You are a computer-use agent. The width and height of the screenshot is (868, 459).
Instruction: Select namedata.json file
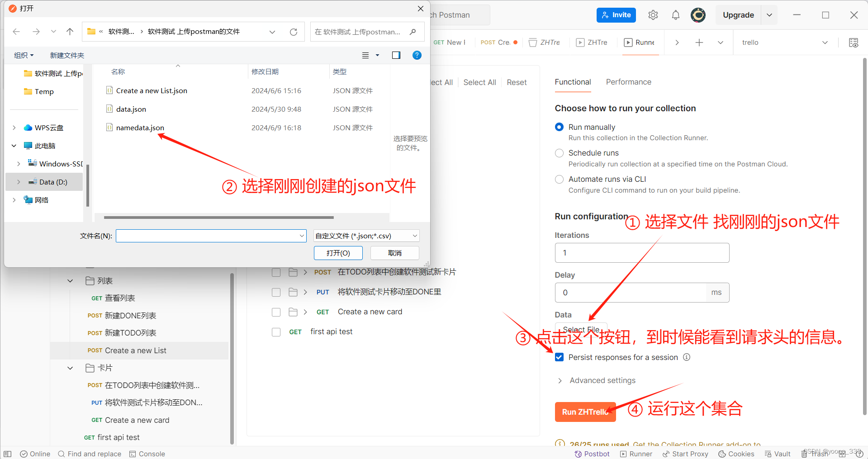(x=140, y=128)
